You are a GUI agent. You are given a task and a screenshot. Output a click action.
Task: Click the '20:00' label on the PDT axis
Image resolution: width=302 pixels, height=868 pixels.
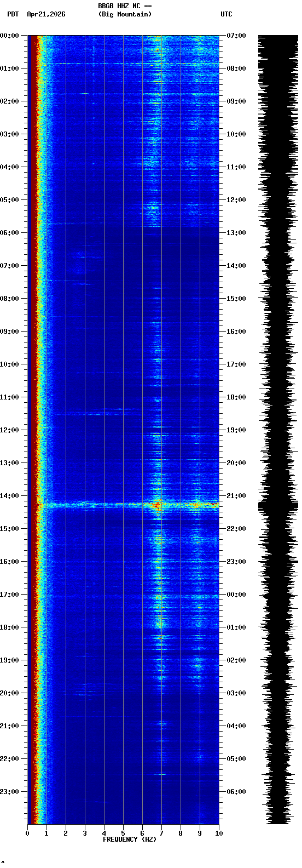pyautogui.click(x=9, y=693)
